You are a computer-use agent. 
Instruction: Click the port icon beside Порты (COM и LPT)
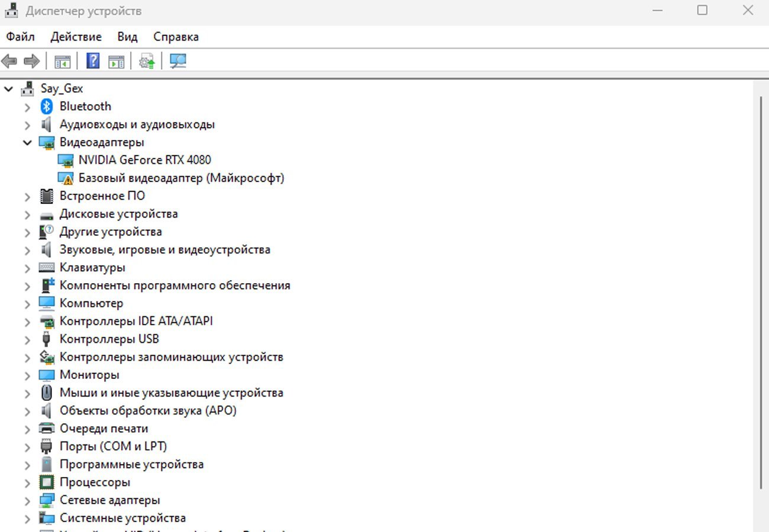[x=47, y=446]
